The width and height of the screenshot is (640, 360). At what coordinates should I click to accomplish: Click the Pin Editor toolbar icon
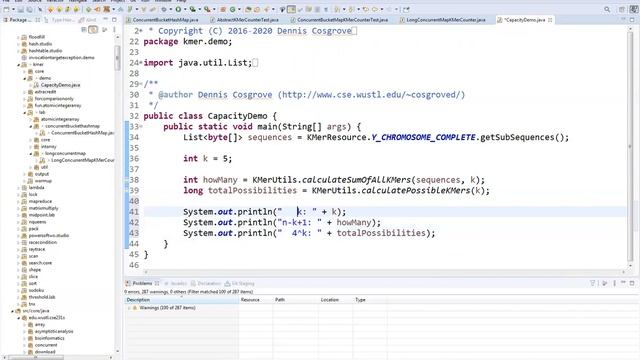407,9
